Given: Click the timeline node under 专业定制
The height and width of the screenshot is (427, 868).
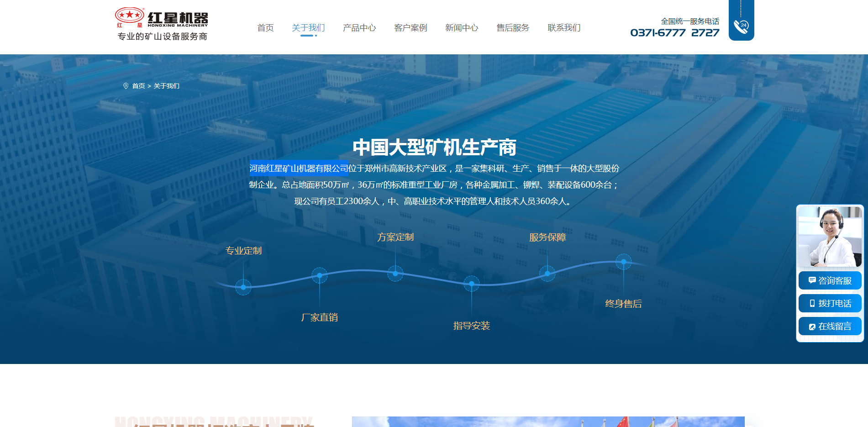Looking at the screenshot, I should pyautogui.click(x=243, y=287).
